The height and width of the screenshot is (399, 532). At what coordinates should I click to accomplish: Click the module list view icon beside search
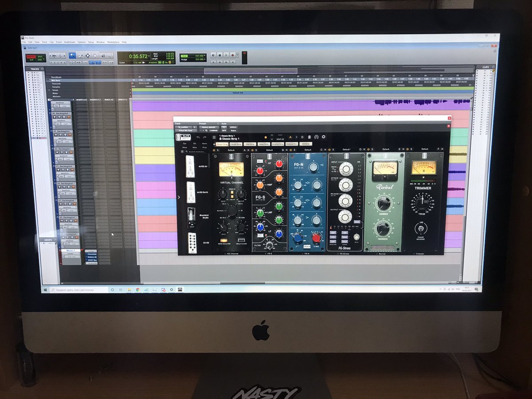(x=182, y=151)
